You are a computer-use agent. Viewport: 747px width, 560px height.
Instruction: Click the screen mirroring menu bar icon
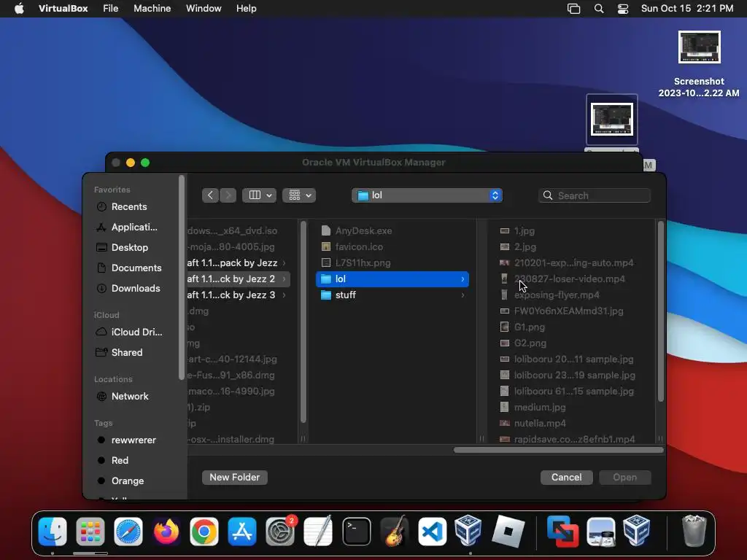[x=573, y=9]
